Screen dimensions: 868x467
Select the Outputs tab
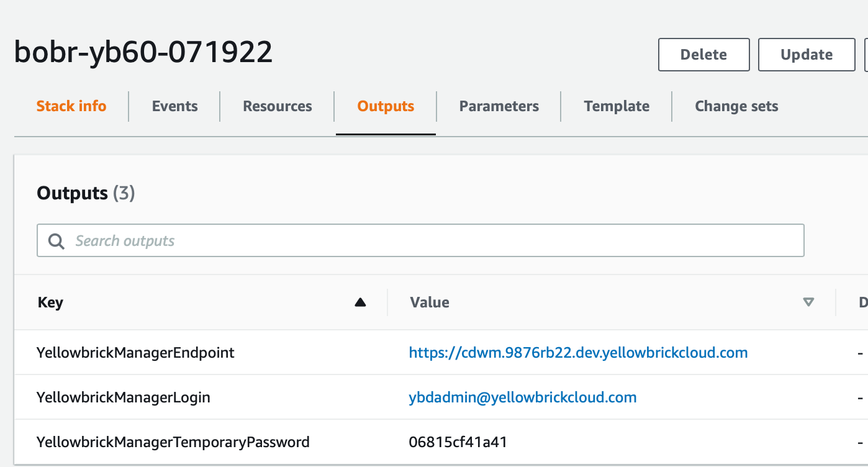point(386,106)
